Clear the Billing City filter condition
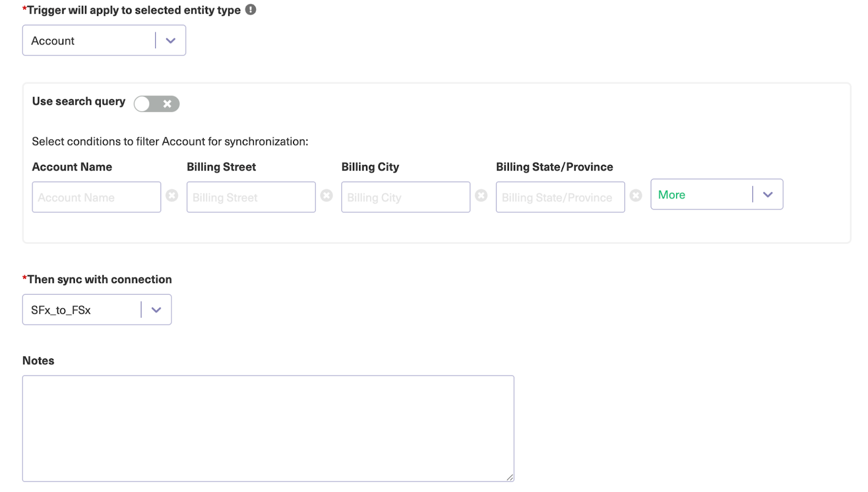868x492 pixels. (x=482, y=195)
